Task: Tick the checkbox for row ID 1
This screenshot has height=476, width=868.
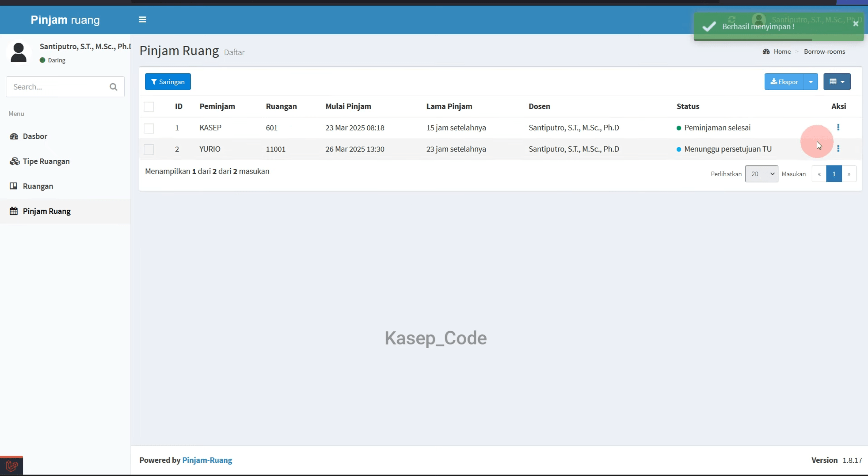Action: (x=149, y=128)
